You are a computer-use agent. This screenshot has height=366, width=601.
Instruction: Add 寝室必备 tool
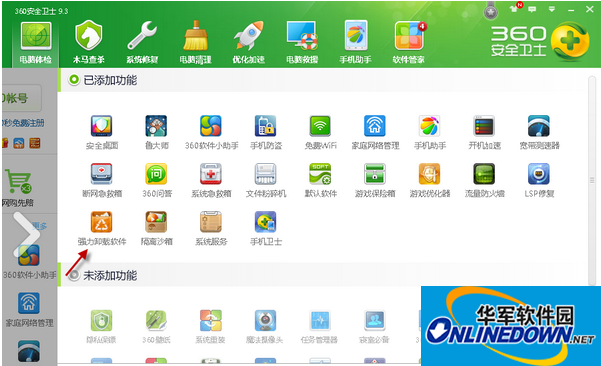(x=374, y=326)
